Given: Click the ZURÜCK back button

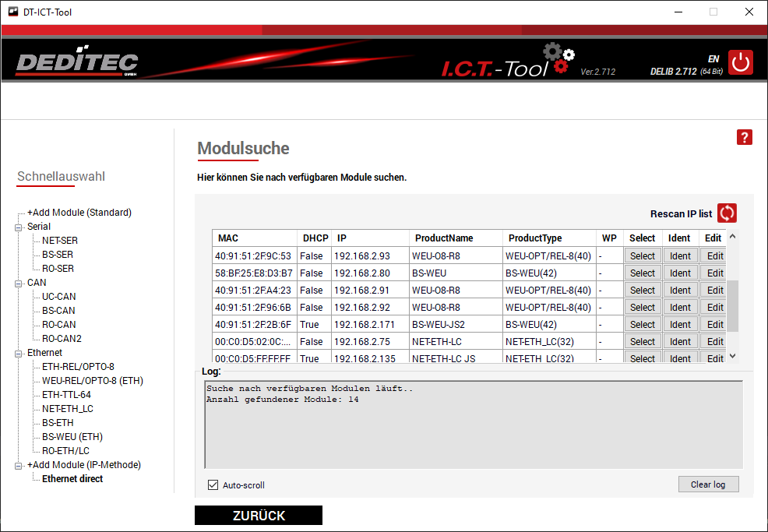Looking at the screenshot, I should 259,516.
